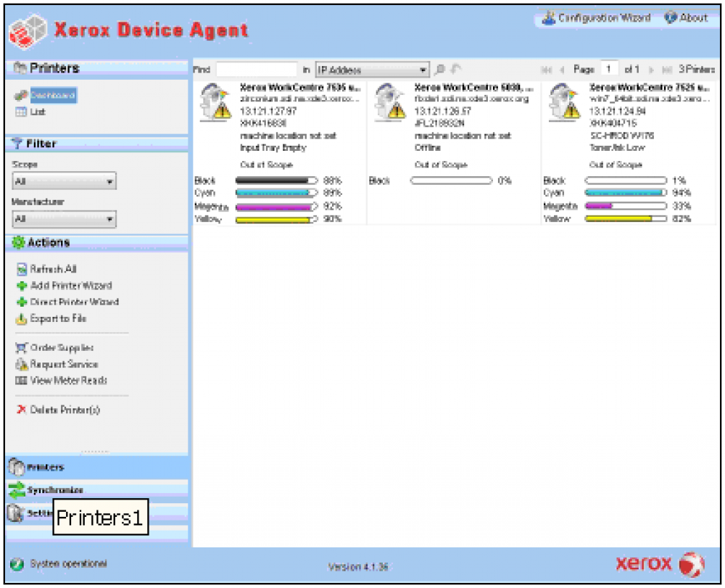Open the Configuration Wizard
This screenshot has width=725, height=588.
point(597,18)
